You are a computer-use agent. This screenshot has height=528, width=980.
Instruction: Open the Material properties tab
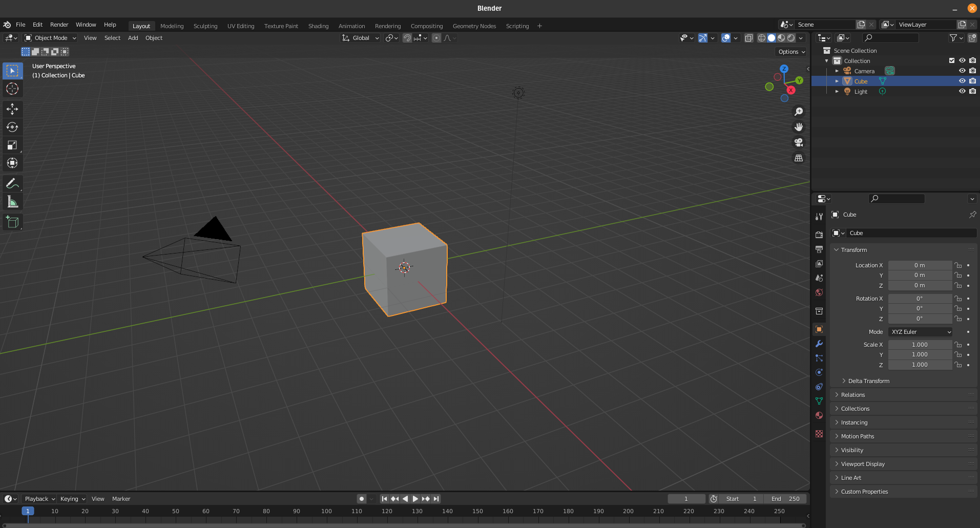pos(818,415)
